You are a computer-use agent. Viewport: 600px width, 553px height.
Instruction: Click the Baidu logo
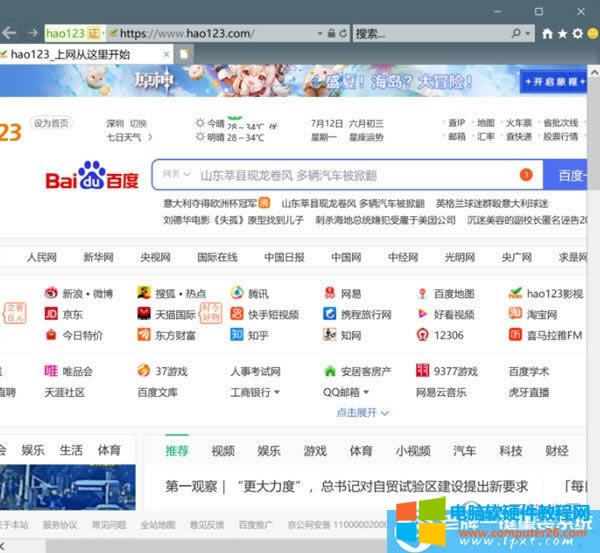(92, 178)
